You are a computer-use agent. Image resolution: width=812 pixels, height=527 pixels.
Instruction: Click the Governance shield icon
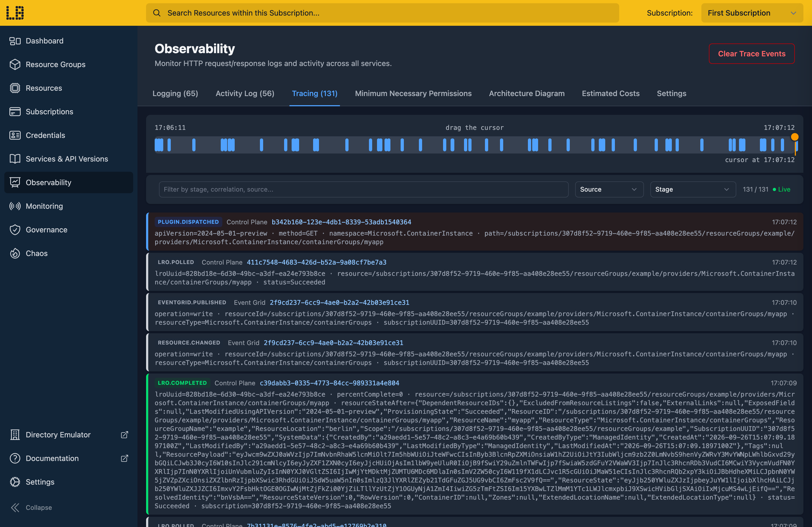click(15, 230)
